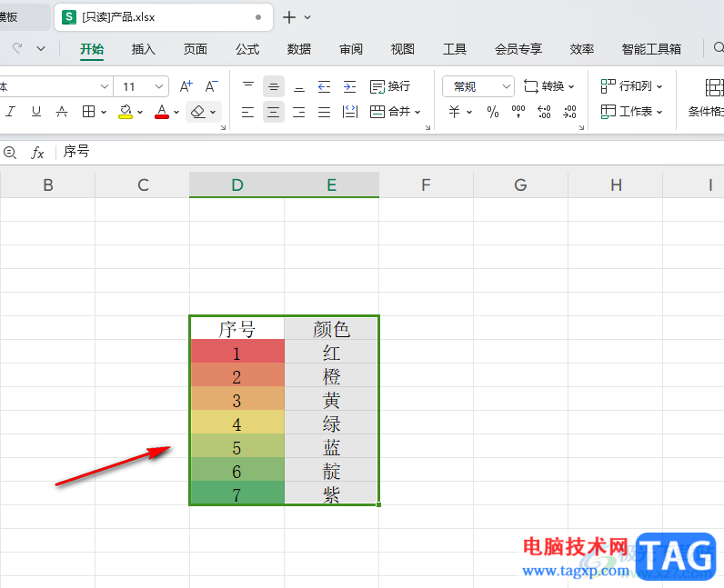Apply thousands separator style
Viewport: 724px width, 588px height.
pos(518,112)
